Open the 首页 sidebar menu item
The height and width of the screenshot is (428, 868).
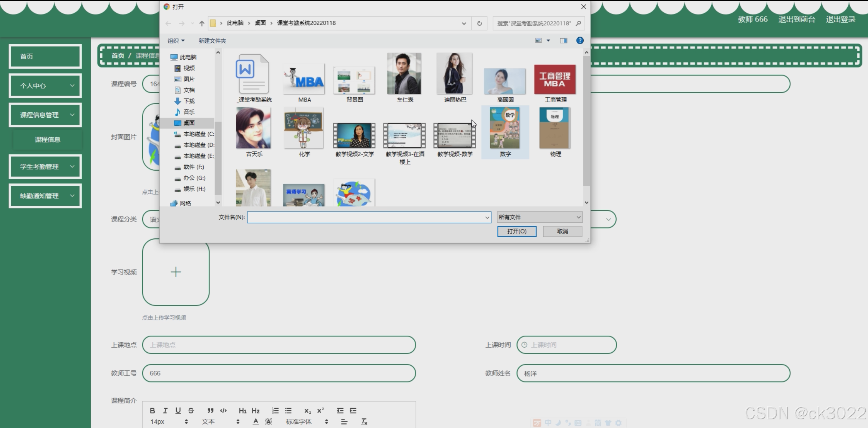click(45, 56)
